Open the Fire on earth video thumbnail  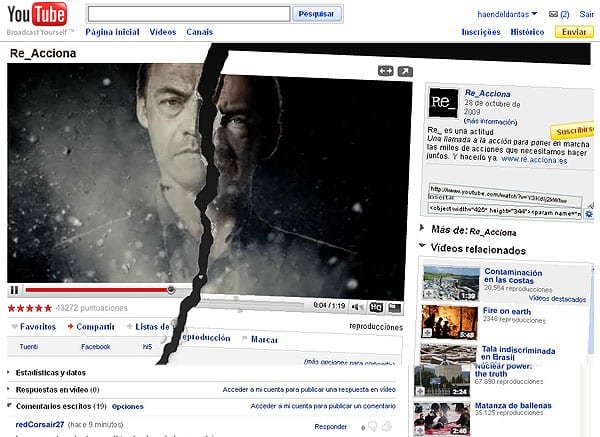click(450, 322)
